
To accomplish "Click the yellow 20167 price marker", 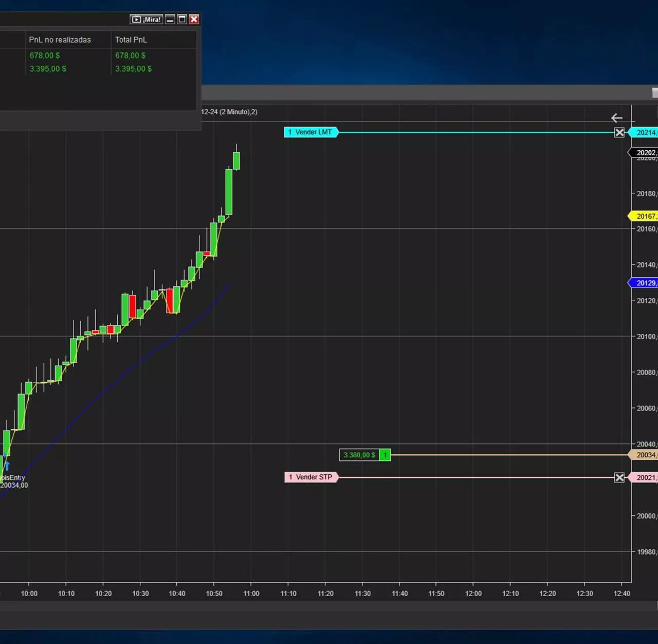I will point(645,217).
